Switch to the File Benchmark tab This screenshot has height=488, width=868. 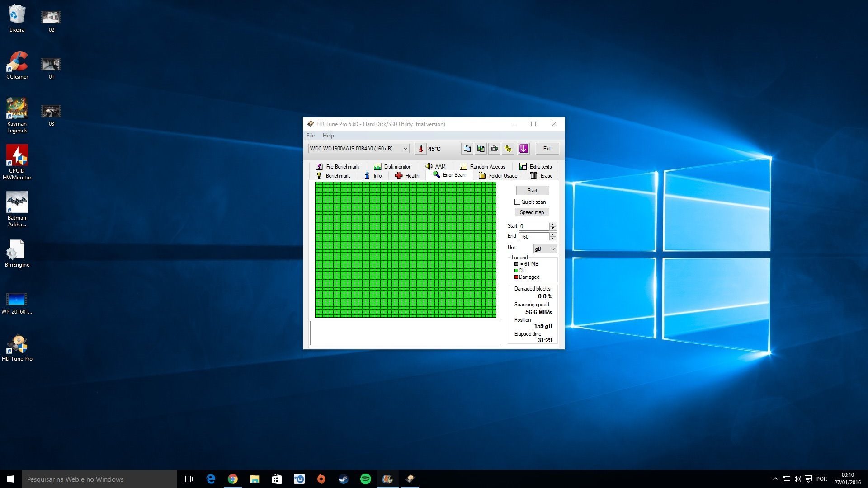(337, 166)
